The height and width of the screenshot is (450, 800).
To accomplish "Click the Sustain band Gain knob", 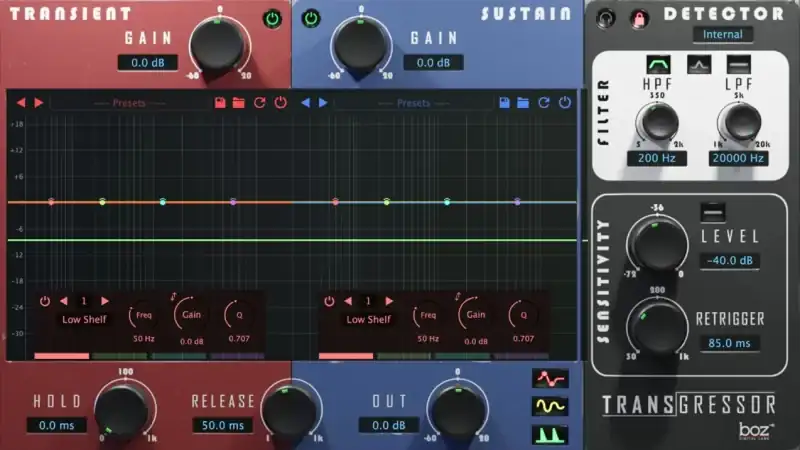I will pyautogui.click(x=476, y=315).
